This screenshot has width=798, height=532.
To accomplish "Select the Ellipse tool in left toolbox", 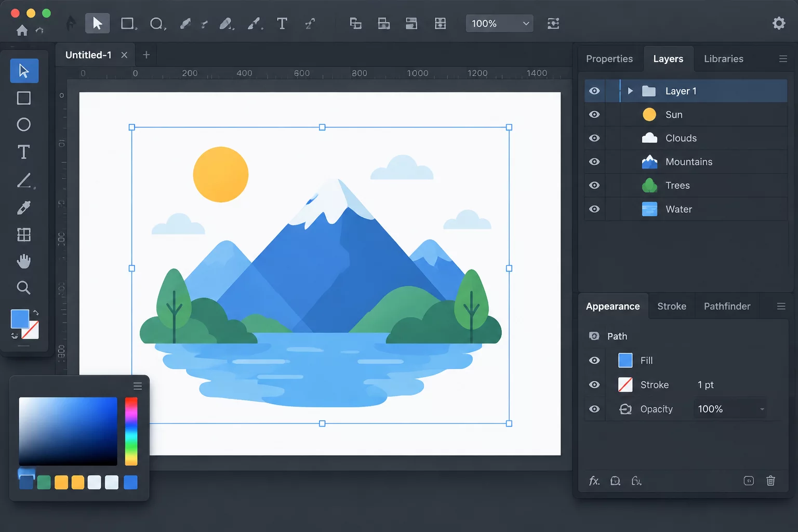I will (x=24, y=125).
